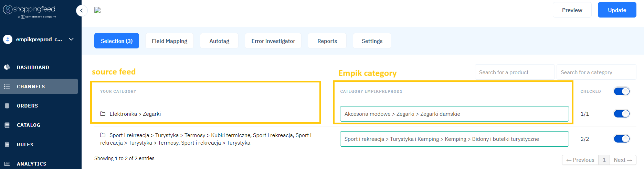The image size is (644, 169).
Task: Toggle the Checked header switch
Action: tap(622, 91)
